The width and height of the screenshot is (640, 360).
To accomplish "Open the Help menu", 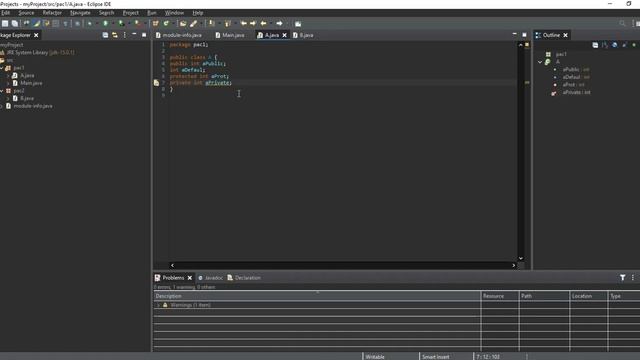I will pos(198,13).
